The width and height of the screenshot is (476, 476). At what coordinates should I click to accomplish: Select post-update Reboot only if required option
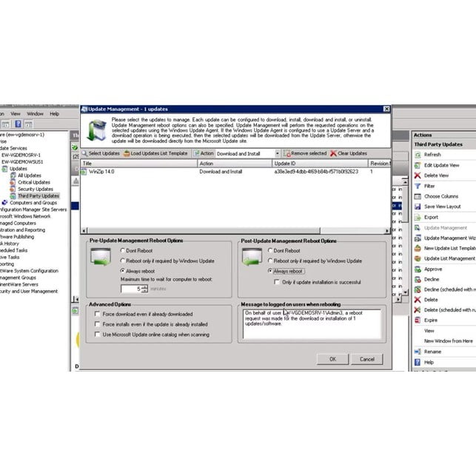pyautogui.click(x=269, y=261)
